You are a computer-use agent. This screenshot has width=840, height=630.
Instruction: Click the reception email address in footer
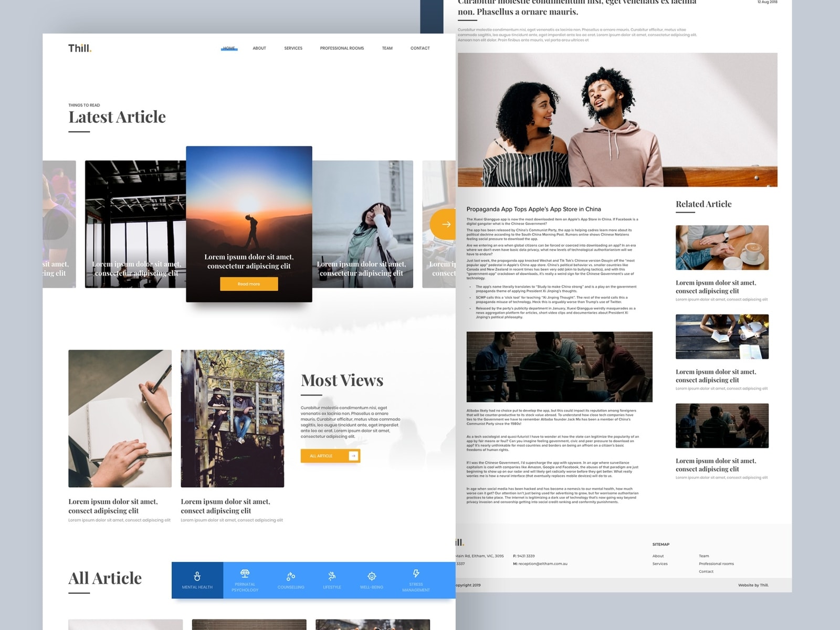(542, 564)
